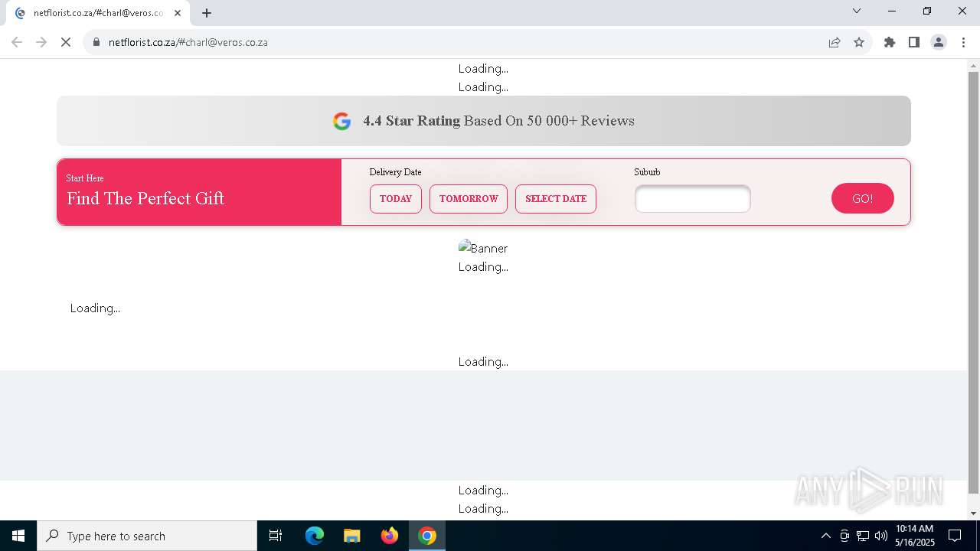Open Chrome profile avatar
The height and width of the screenshot is (551, 980).
939,42
